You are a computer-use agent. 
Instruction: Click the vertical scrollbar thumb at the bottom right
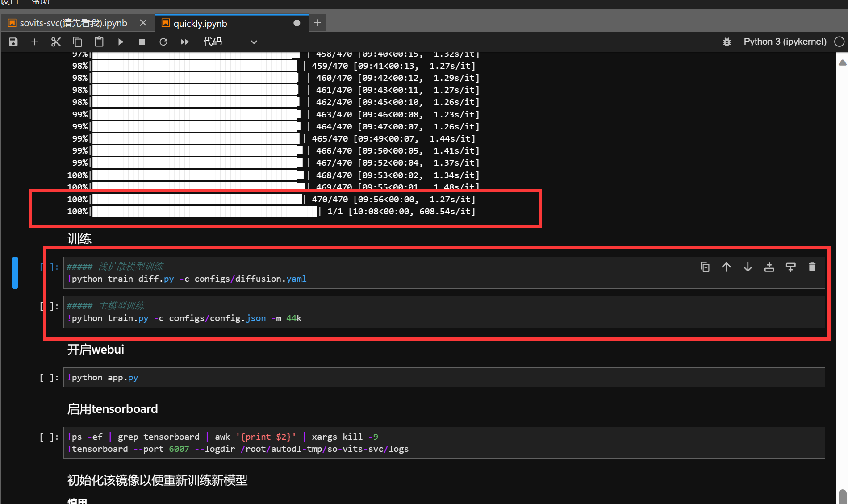pyautogui.click(x=842, y=496)
